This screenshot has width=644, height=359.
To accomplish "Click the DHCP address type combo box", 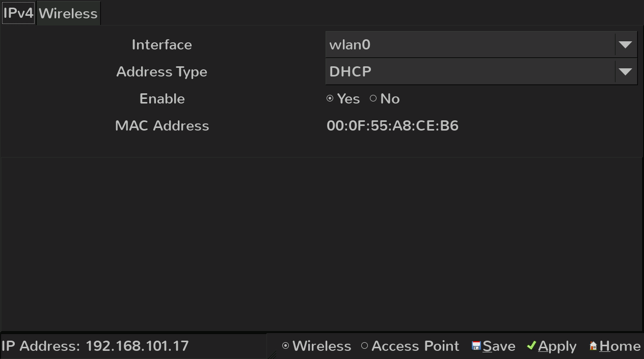I will [x=481, y=71].
